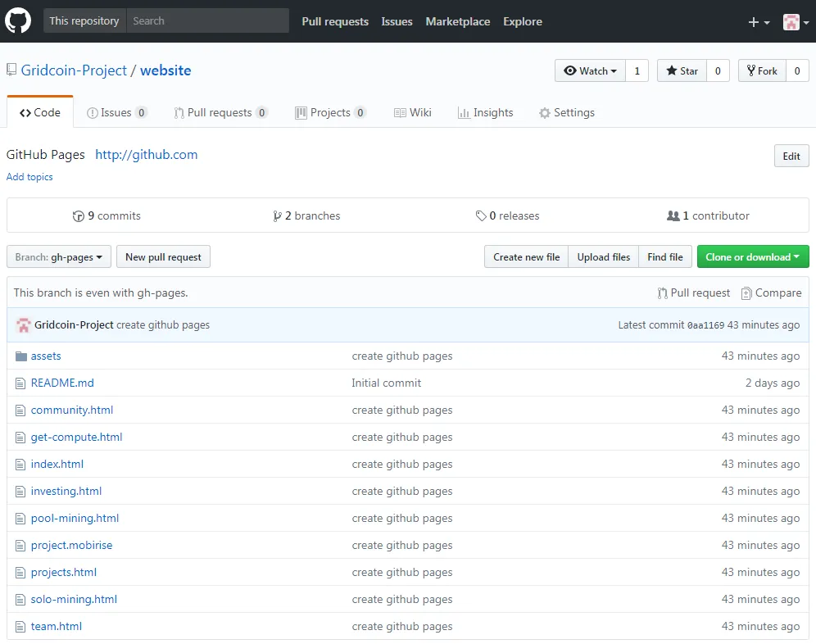Screen dimensions: 816x644
Task: Open the 1 contributor link
Action: tap(709, 215)
